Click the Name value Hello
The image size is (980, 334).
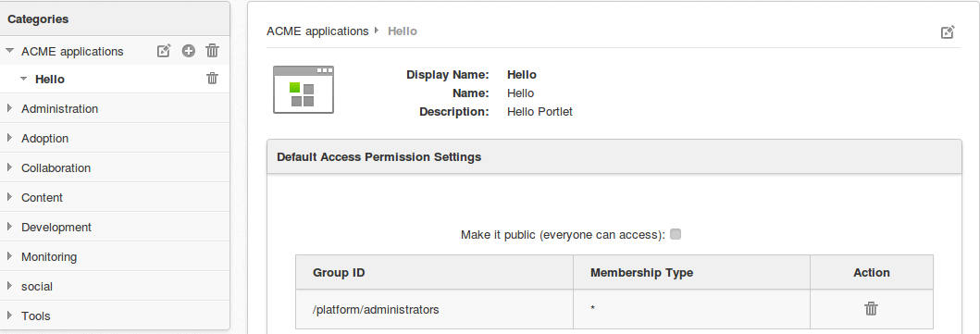click(x=521, y=93)
